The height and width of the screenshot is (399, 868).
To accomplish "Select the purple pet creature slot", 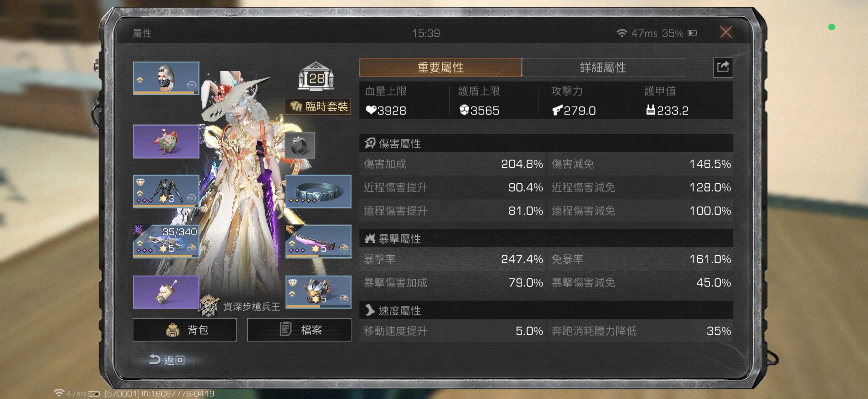I will tap(166, 141).
